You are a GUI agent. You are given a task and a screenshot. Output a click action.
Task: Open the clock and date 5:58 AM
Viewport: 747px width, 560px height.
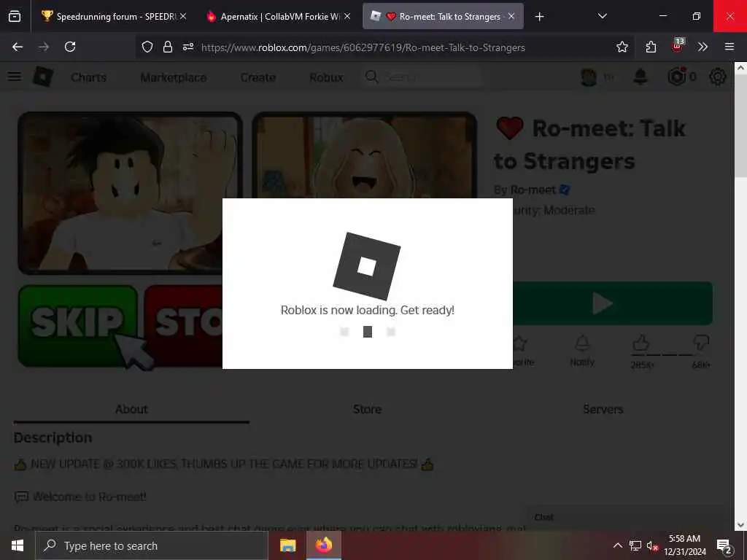click(x=685, y=545)
